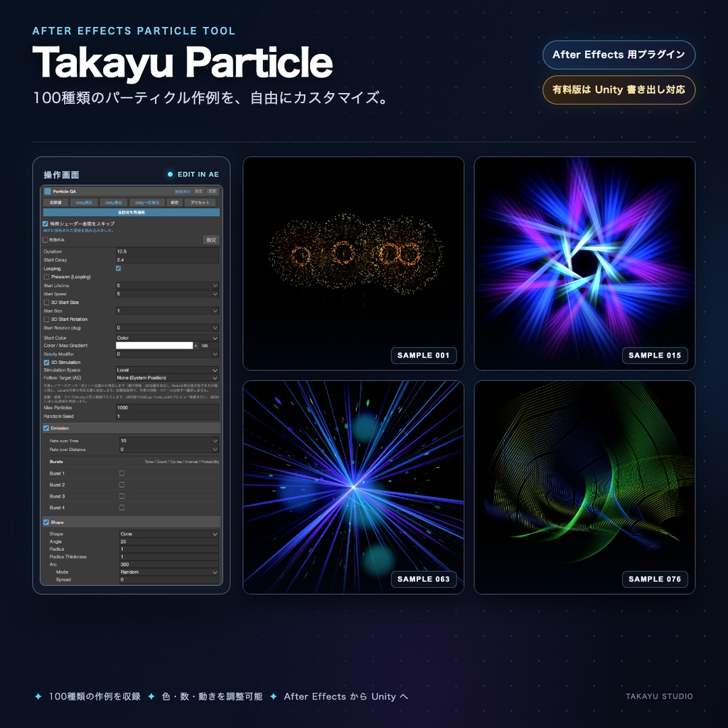Click the 有料版は Unity 書き出し対応 badge
This screenshot has height=728, width=728.
619,90
